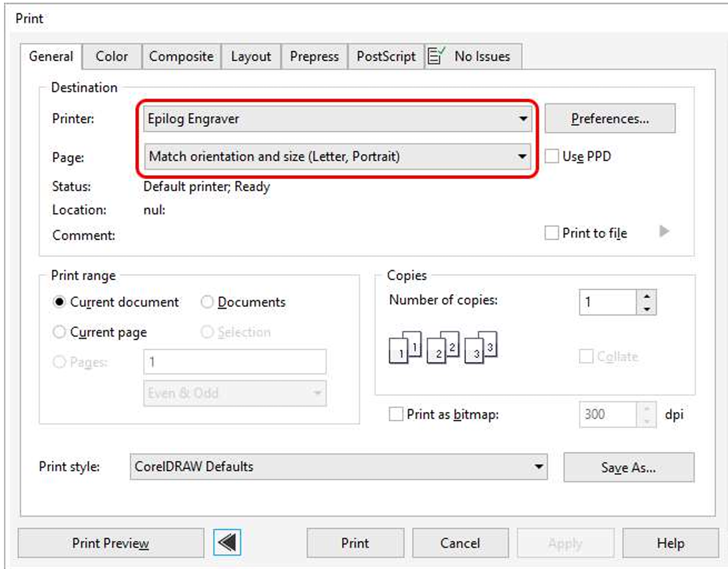Toggle Print as bitmap checkbox
The width and height of the screenshot is (728, 569).
point(396,415)
